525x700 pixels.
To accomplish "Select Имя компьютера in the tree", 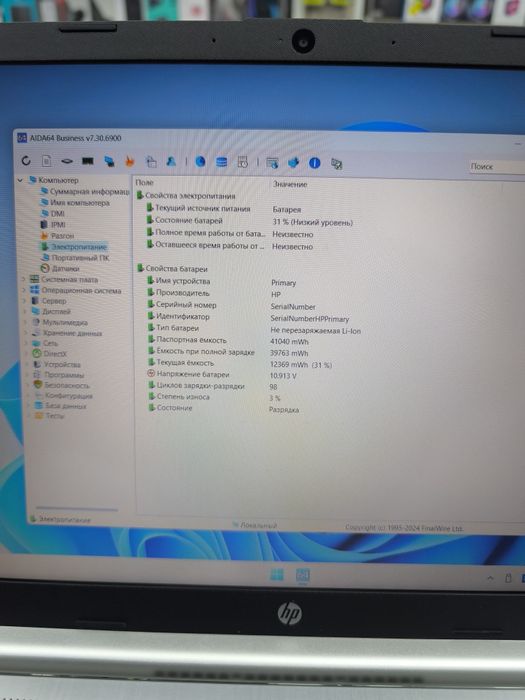I will coord(75,203).
